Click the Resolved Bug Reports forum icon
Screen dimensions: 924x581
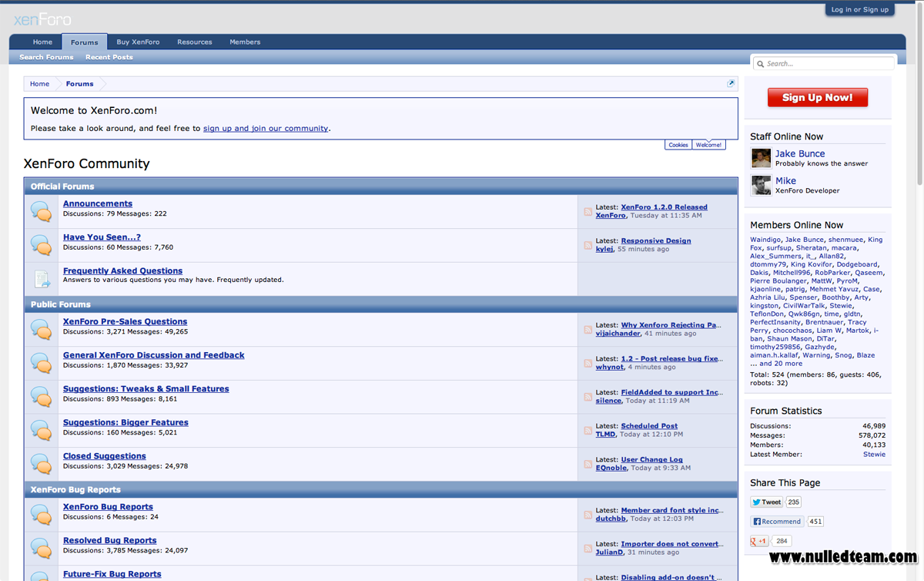41,548
